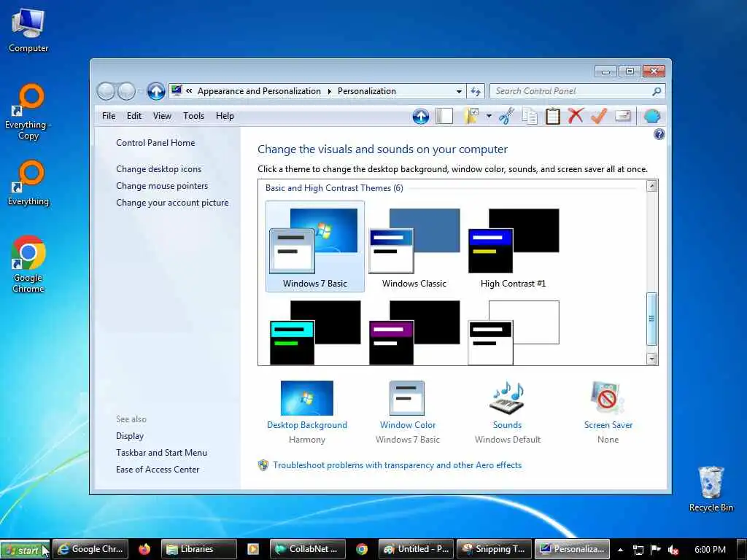This screenshot has height=560, width=747.
Task: Select the Windows 7 Basic theme
Action: click(315, 246)
